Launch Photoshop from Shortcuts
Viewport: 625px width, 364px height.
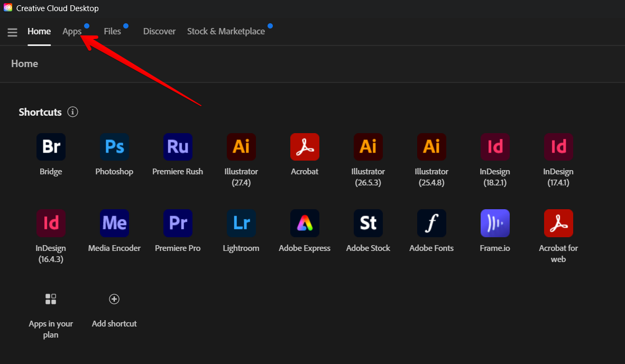click(114, 146)
